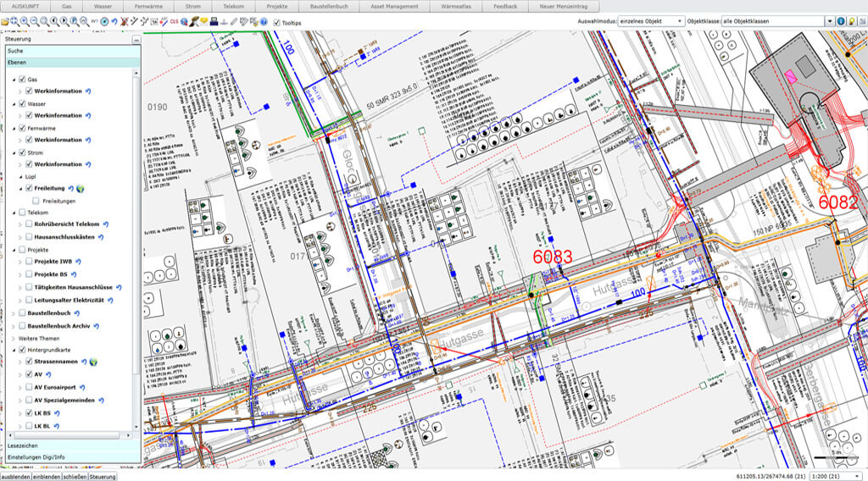Uncheck the Gas layer checkbox
This screenshot has width=868, height=481.
[22, 79]
